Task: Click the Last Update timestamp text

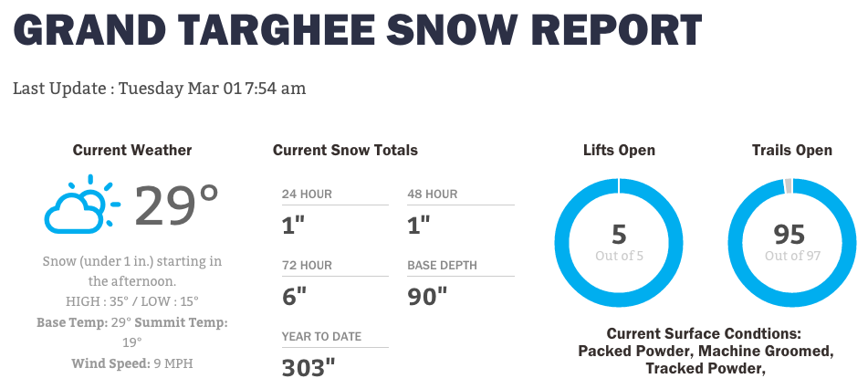Action: pyautogui.click(x=160, y=89)
